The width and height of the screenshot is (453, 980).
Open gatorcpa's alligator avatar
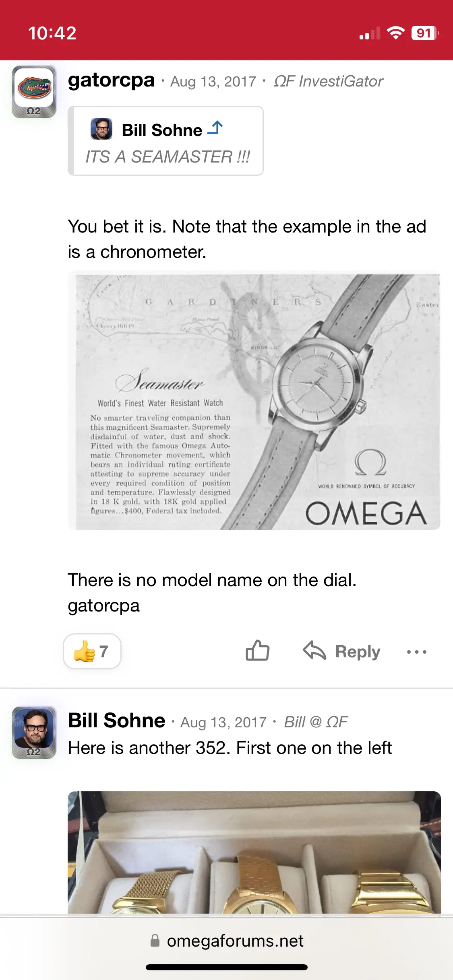click(34, 92)
